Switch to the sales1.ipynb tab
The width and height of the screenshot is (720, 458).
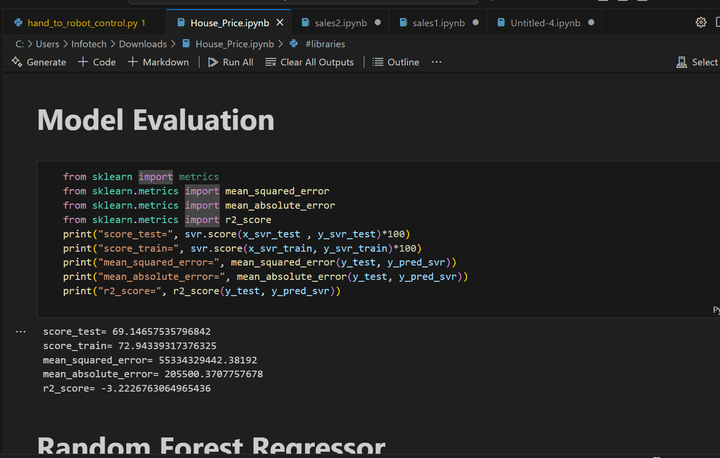click(438, 23)
